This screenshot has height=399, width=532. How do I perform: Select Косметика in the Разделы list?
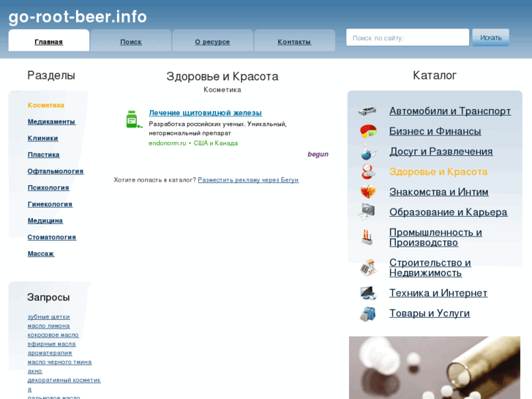46,105
